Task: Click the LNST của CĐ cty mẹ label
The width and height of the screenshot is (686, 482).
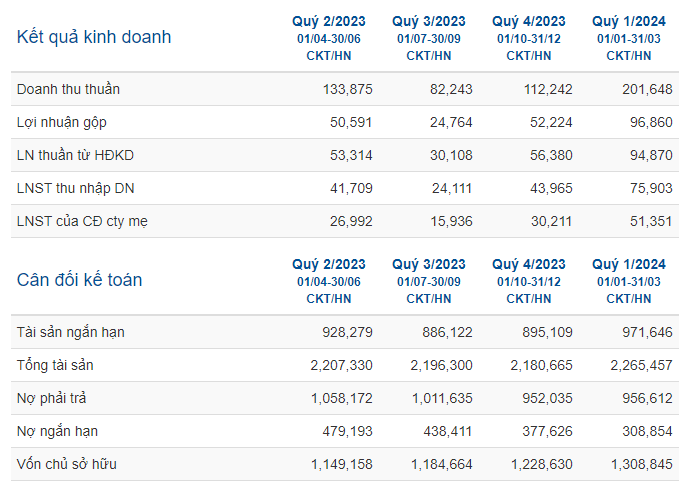Action: coord(82,221)
